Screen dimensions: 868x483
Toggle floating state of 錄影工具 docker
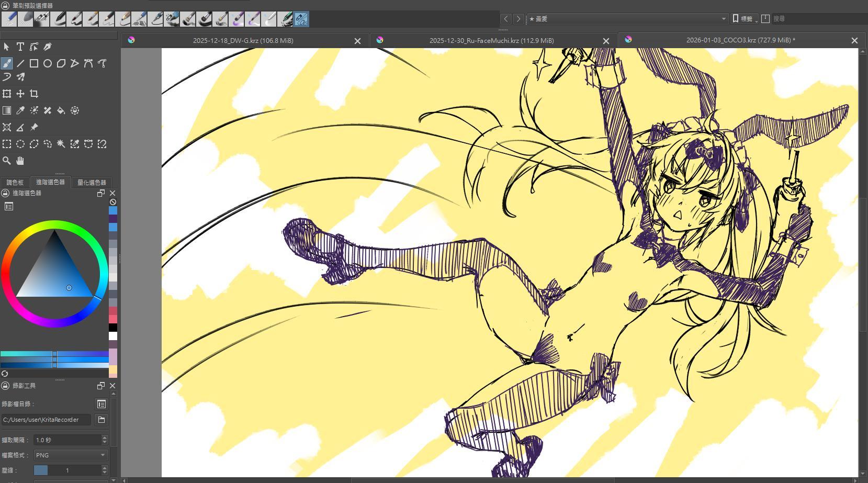(x=101, y=386)
